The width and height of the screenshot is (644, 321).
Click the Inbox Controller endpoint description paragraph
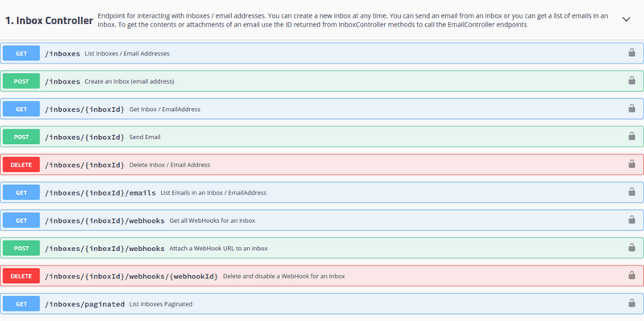point(353,20)
